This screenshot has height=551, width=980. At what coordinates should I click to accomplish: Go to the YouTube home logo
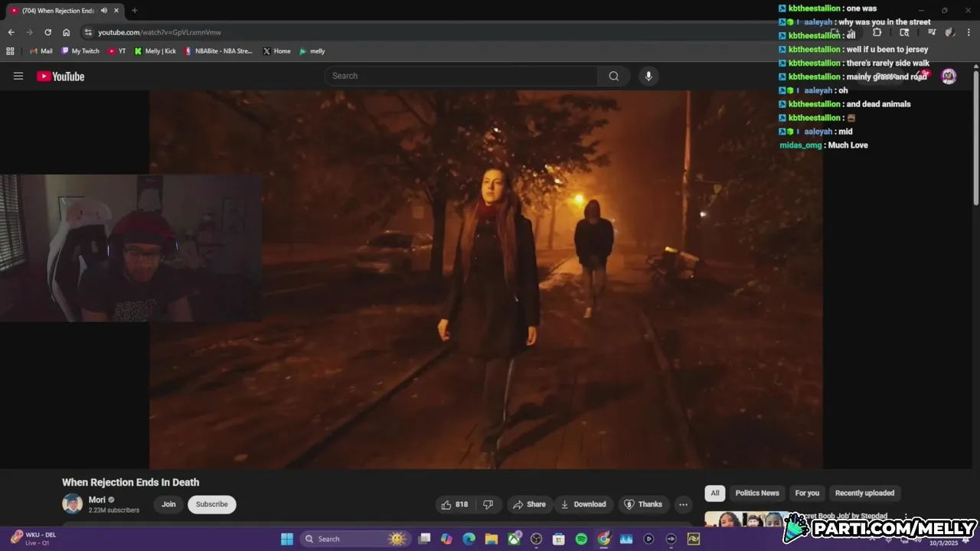tap(60, 76)
